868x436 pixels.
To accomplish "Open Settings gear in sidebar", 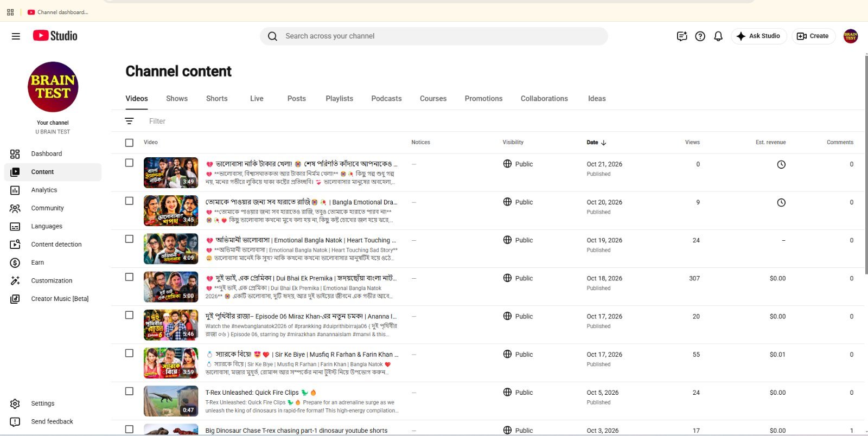I will coord(15,403).
